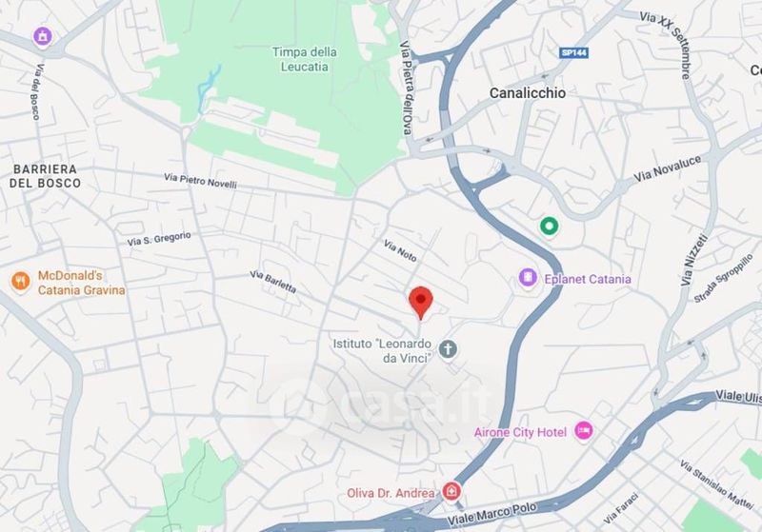762x532 pixels.
Task: Open the Airone City Hotel bed icon
Action: pos(584,430)
